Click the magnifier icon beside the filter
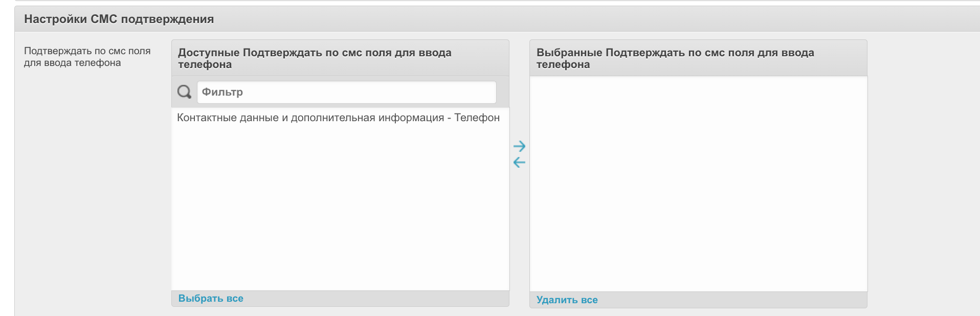Viewport: 980px width, 316px height. pyautogui.click(x=184, y=92)
